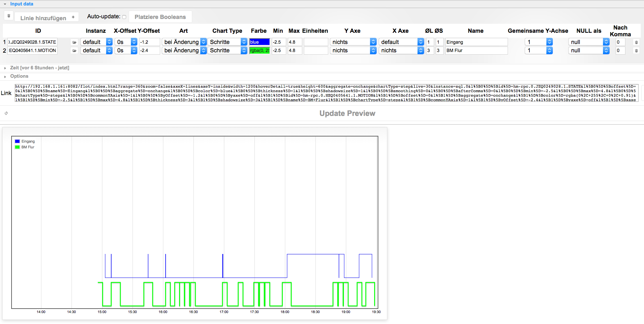Screen dimensions: 644x324
Task: Open NULL als dropdown for BM Flur row
Action: click(x=589, y=50)
